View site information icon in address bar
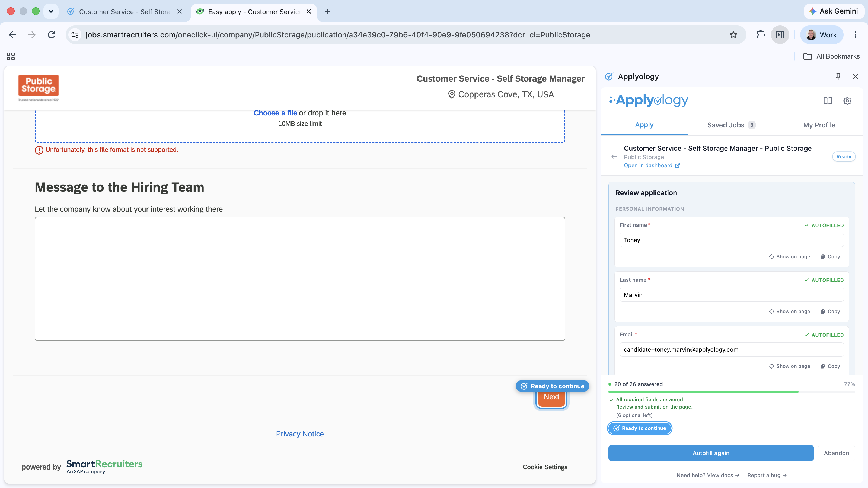This screenshot has width=868, height=488. tap(75, 35)
